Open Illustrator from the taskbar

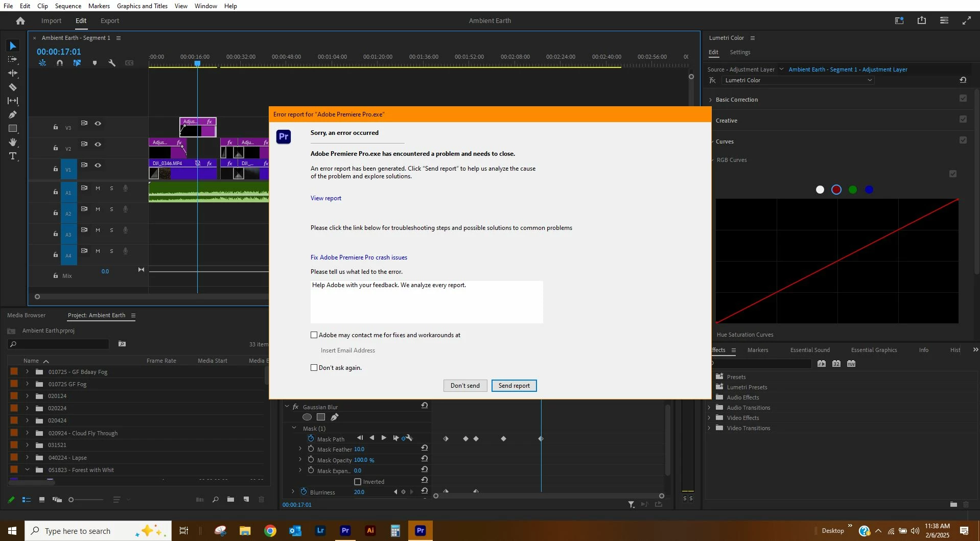tap(370, 531)
